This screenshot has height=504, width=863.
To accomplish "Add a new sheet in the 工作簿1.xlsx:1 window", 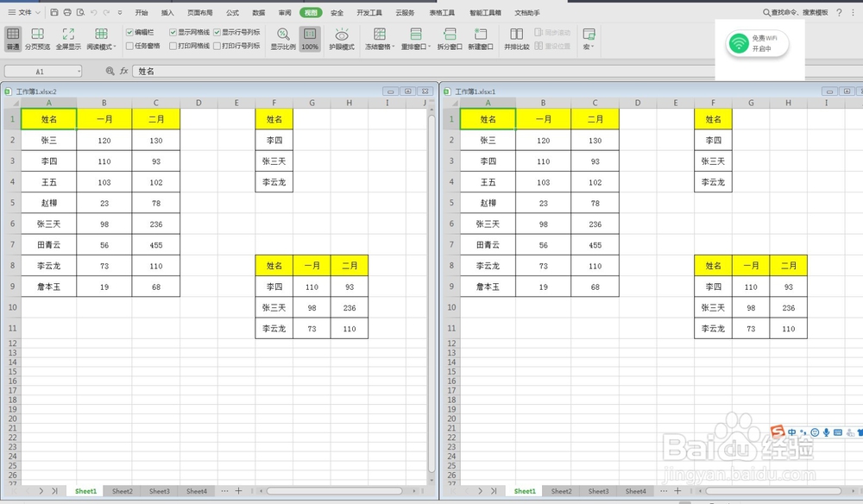I will pos(677,491).
